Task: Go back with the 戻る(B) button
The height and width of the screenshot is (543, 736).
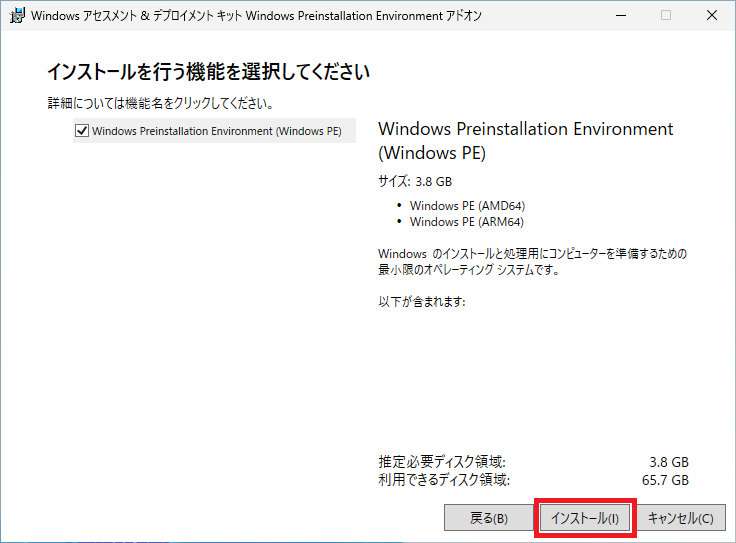Action: 489,518
